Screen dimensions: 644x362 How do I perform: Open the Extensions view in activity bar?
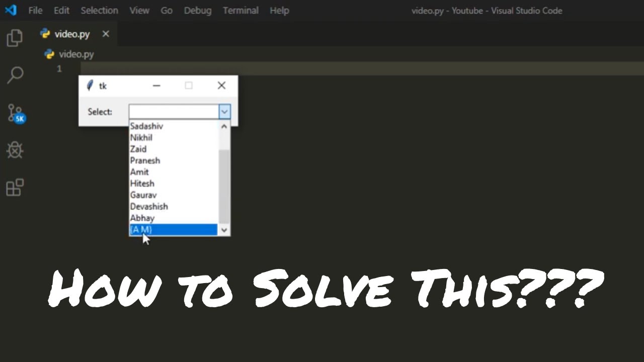pos(15,188)
